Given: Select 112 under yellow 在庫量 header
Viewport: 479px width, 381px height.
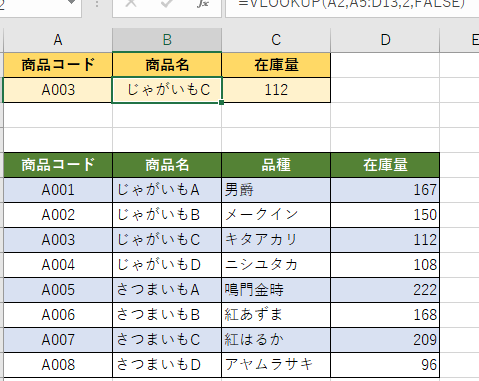Looking at the screenshot, I should [276, 90].
